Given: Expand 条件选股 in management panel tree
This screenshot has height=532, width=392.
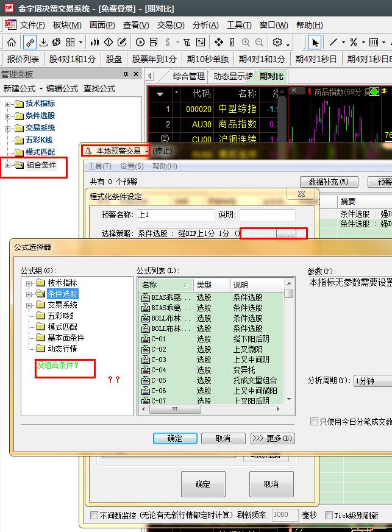Looking at the screenshot, I should pos(7,116).
